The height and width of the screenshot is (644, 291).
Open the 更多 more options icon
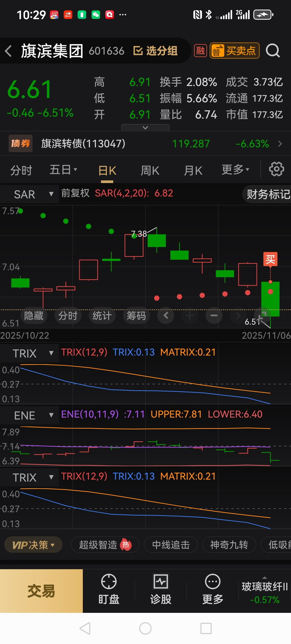[213, 589]
